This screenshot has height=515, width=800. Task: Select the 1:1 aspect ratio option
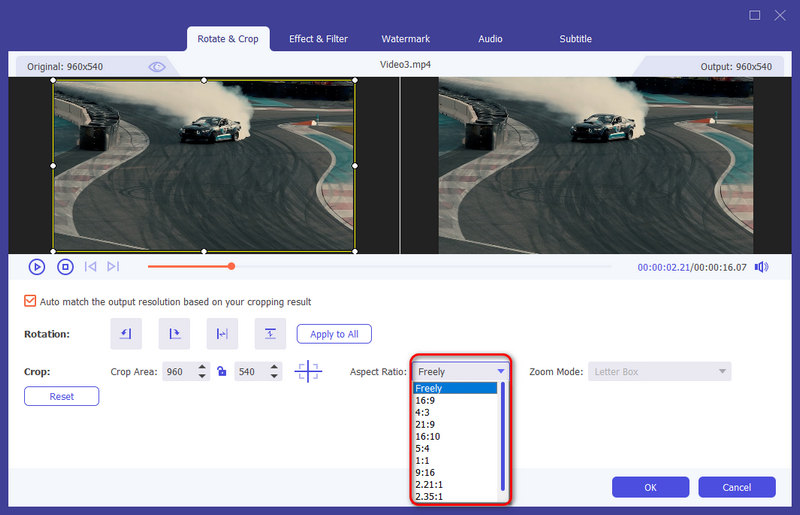point(421,460)
